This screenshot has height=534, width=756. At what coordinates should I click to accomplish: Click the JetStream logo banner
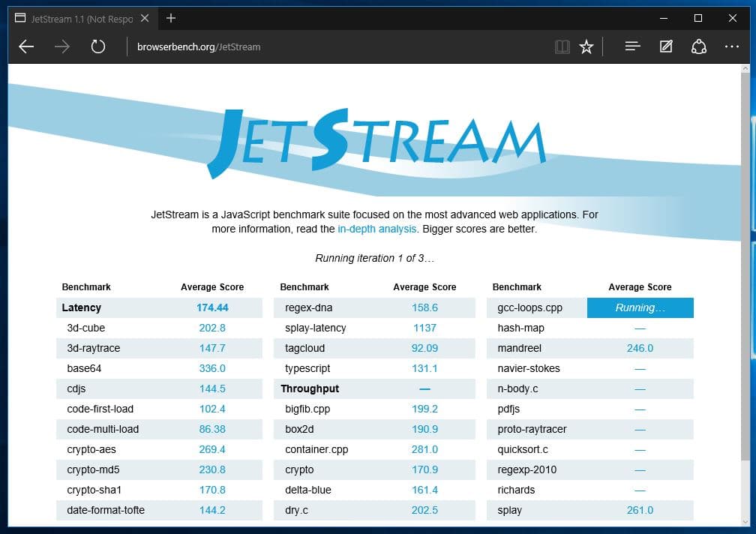(375, 141)
